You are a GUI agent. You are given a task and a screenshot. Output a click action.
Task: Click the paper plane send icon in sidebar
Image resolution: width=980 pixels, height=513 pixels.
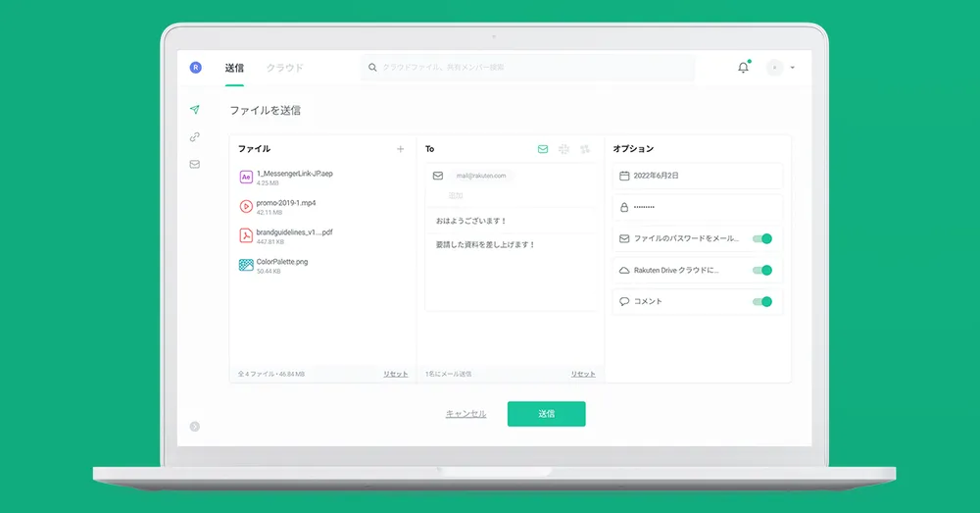pyautogui.click(x=195, y=109)
